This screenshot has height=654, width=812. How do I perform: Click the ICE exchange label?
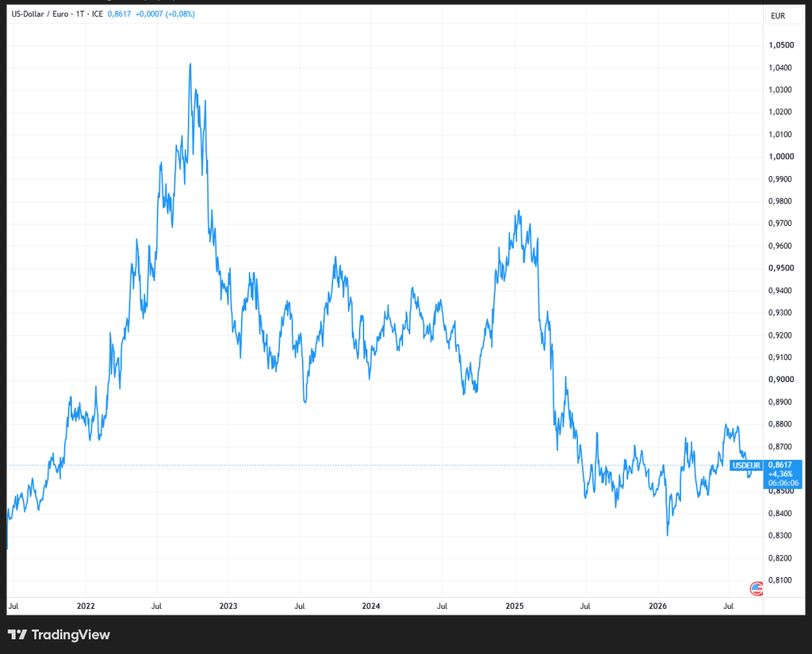click(x=98, y=14)
